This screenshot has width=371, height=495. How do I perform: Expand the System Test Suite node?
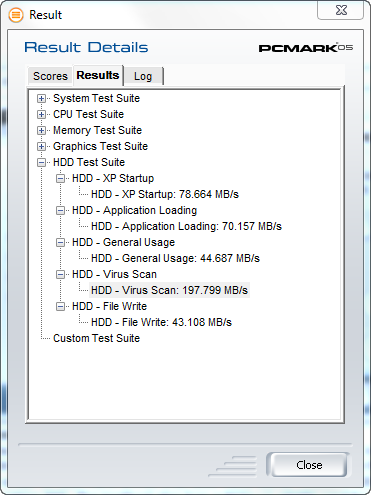41,98
